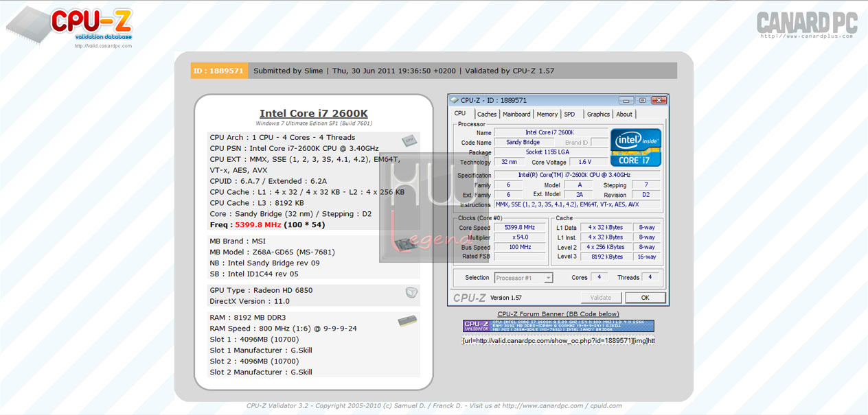The image size is (868, 415).
Task: Click the Cores count field
Action: click(x=599, y=277)
